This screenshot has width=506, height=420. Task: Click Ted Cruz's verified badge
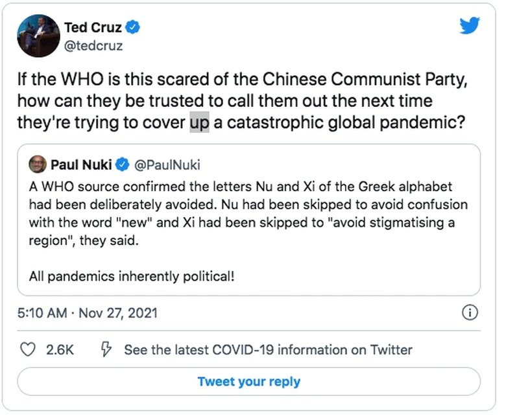134,27
